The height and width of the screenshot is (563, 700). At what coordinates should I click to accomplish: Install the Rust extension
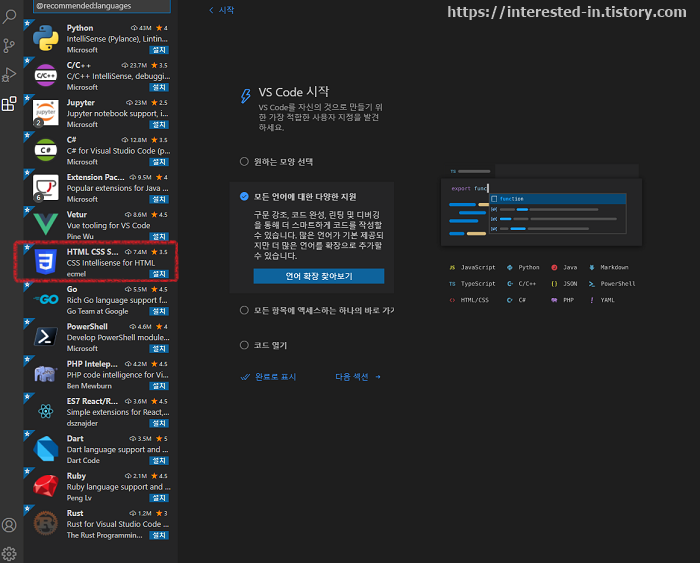(x=159, y=535)
